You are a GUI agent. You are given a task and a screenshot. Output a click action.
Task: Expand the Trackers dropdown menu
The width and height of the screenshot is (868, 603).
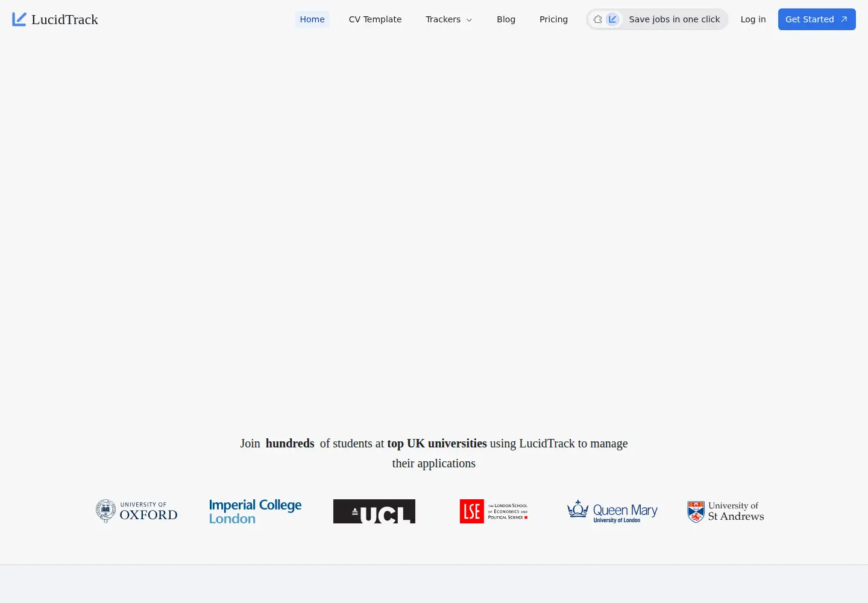449,19
